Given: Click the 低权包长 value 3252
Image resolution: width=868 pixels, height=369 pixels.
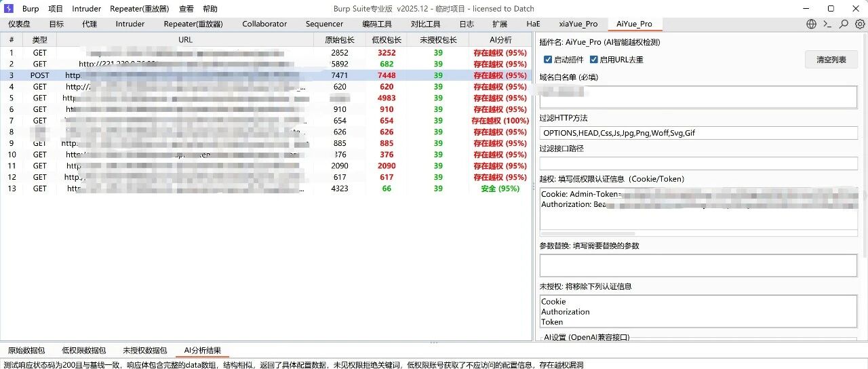Looking at the screenshot, I should tap(387, 52).
